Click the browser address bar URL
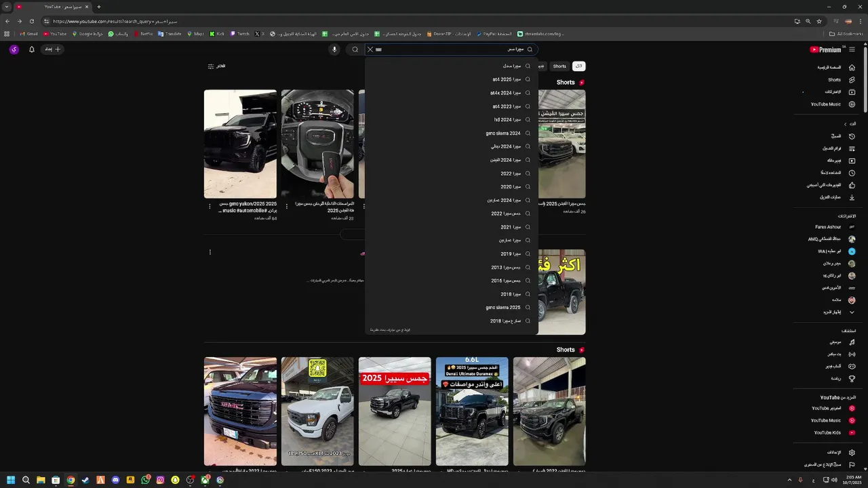 [115, 21]
